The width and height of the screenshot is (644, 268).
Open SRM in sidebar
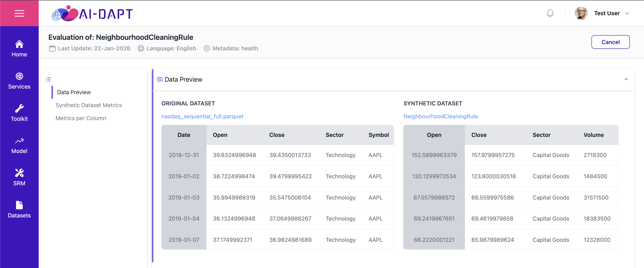click(19, 178)
